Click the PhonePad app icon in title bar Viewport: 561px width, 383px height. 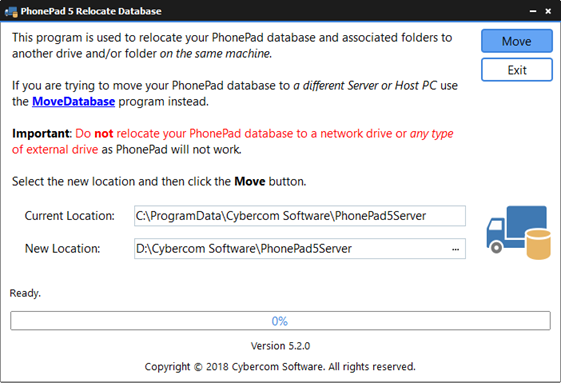pyautogui.click(x=11, y=11)
